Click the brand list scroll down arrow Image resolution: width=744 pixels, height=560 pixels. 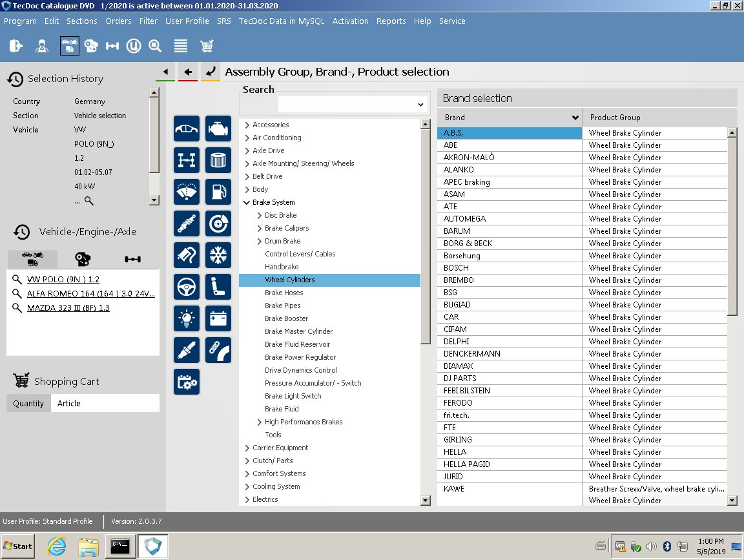coord(732,500)
